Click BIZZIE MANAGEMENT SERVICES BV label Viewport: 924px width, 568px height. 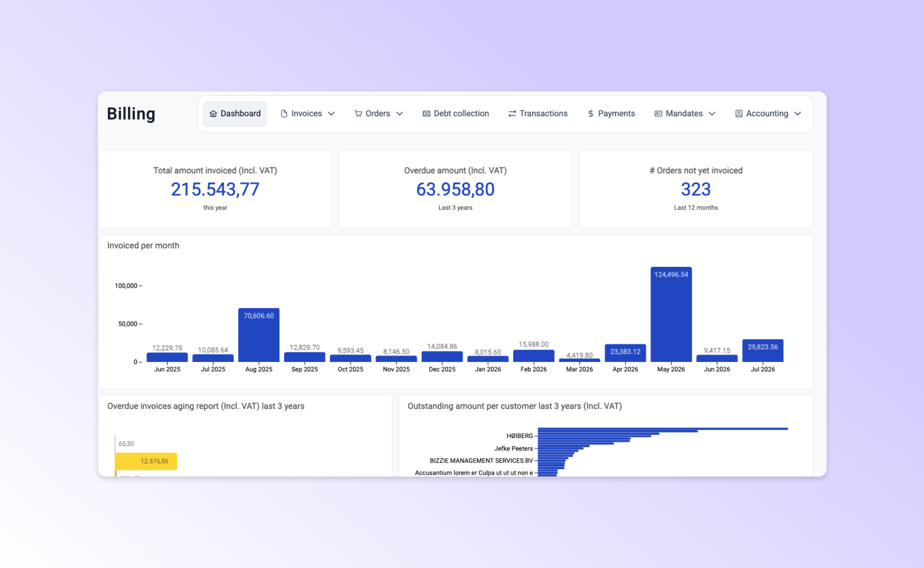pos(481,461)
